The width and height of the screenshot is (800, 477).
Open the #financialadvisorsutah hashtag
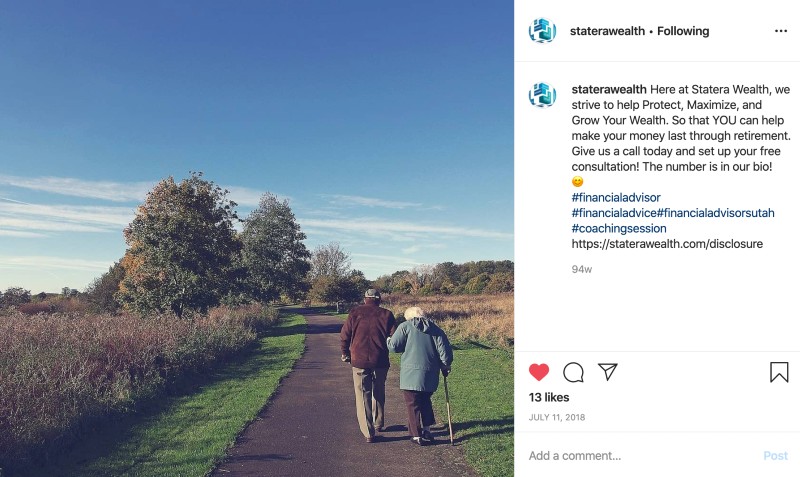click(715, 213)
